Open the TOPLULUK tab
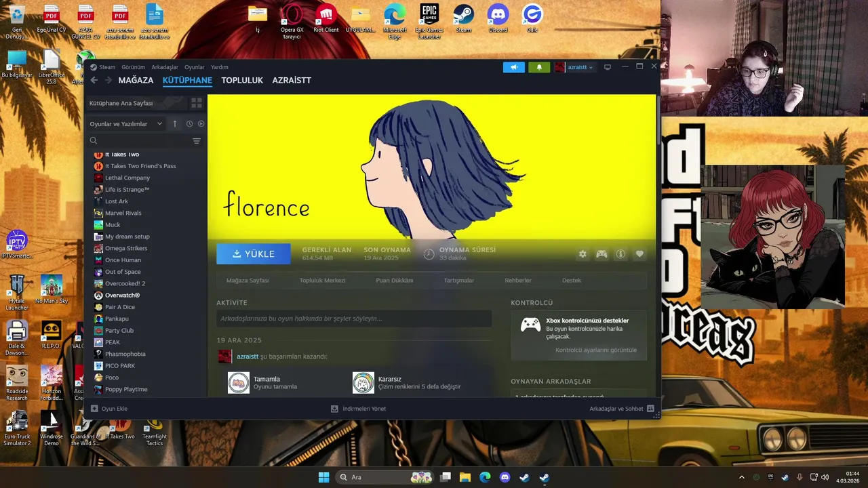The width and height of the screenshot is (868, 488). 242,80
